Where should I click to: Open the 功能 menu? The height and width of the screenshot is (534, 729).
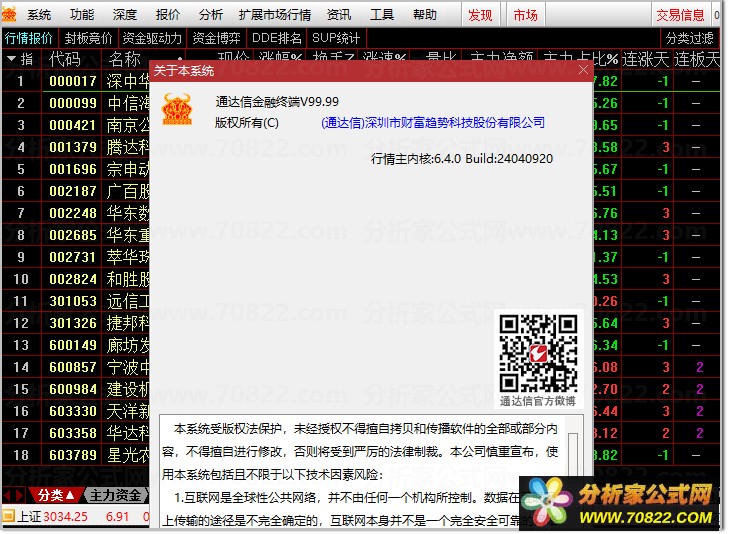[x=82, y=15]
